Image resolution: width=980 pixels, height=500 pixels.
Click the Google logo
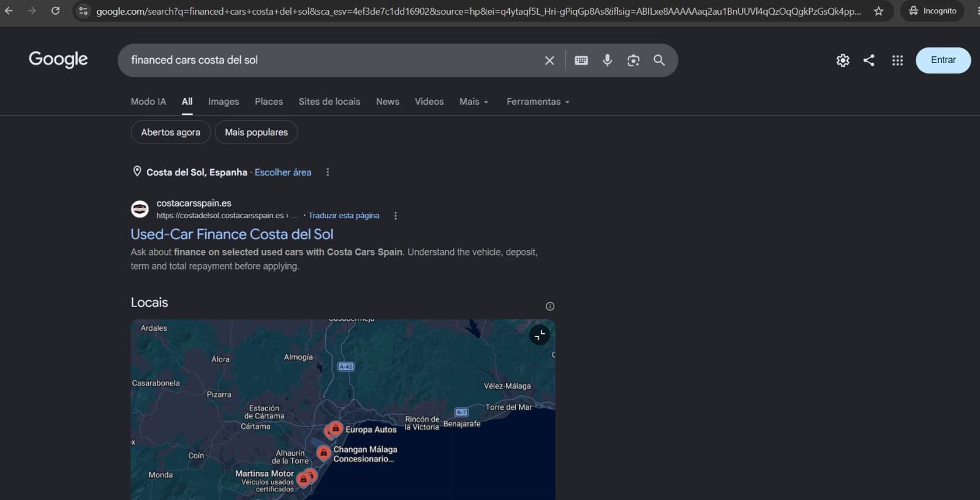pos(58,59)
